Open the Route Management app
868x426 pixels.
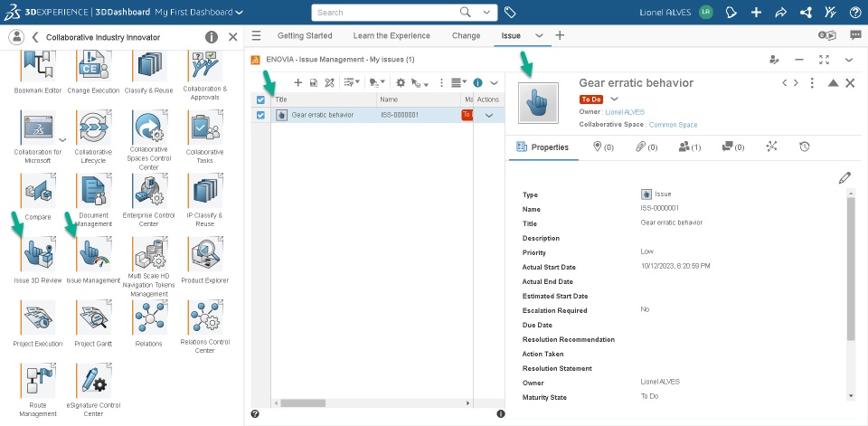38,381
